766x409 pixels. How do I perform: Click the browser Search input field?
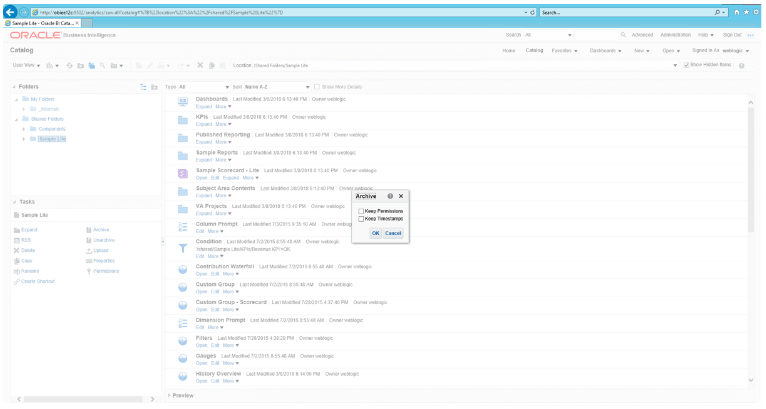pos(627,12)
